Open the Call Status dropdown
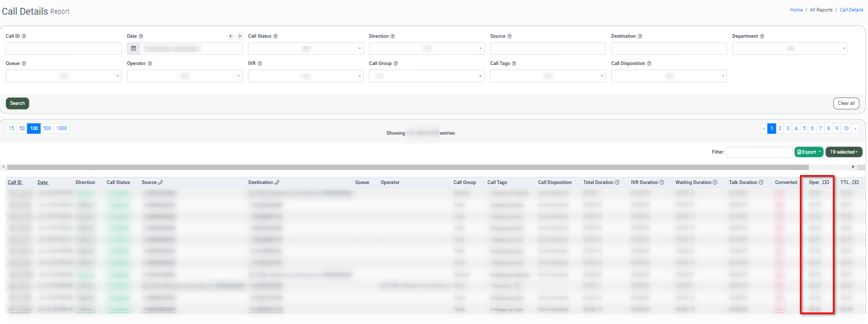The height and width of the screenshot is (324, 868). (306, 49)
